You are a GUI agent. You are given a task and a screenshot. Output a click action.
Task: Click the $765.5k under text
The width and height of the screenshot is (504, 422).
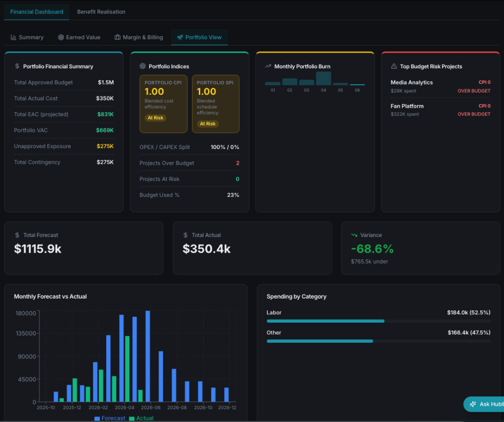pyautogui.click(x=369, y=262)
